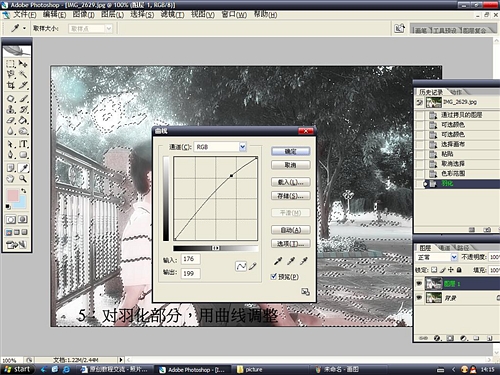This screenshot has width=500, height=375.
Task: Select the Notes tool
Action: click(x=11, y=168)
